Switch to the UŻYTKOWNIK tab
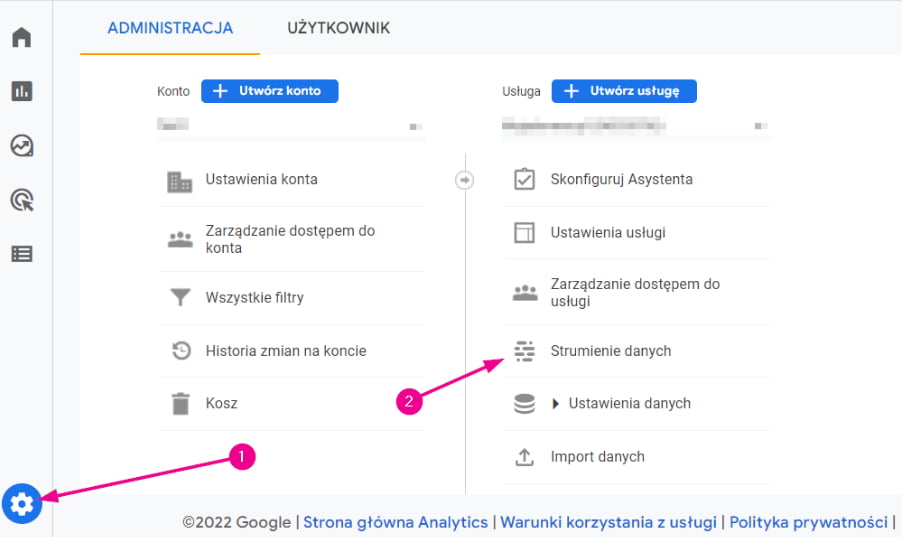This screenshot has height=537, width=907. (x=338, y=28)
